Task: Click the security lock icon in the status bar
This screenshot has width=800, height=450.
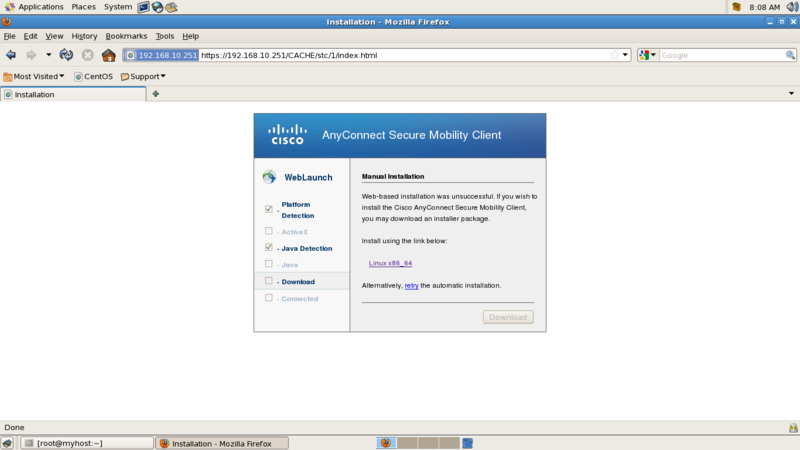Action: 793,428
